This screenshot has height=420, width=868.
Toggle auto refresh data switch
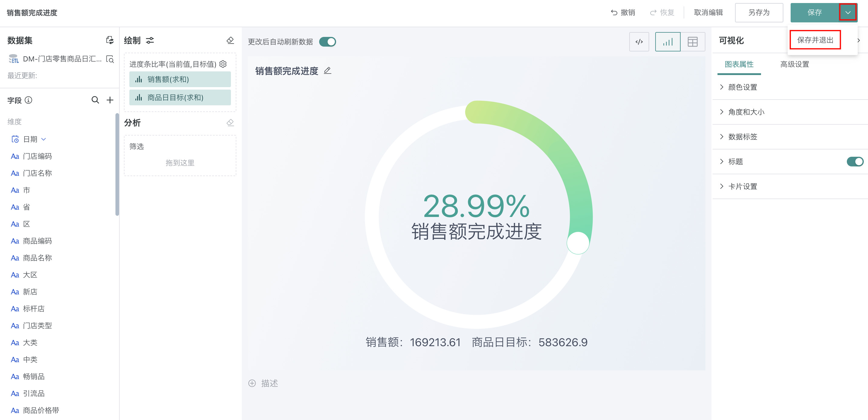pyautogui.click(x=328, y=42)
